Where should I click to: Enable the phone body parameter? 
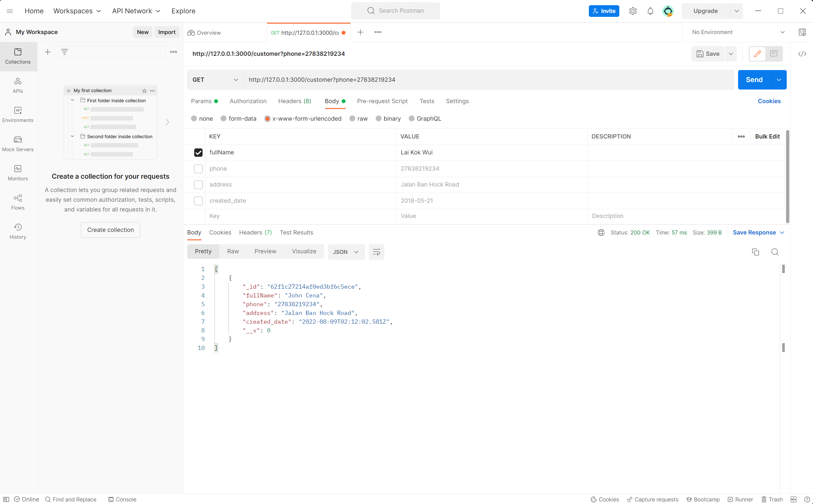point(198,169)
